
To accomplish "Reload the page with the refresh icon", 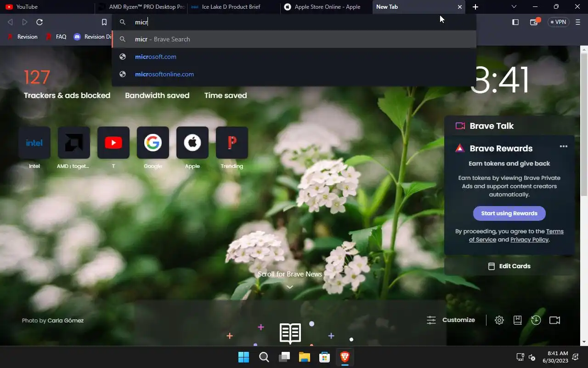I will (40, 22).
